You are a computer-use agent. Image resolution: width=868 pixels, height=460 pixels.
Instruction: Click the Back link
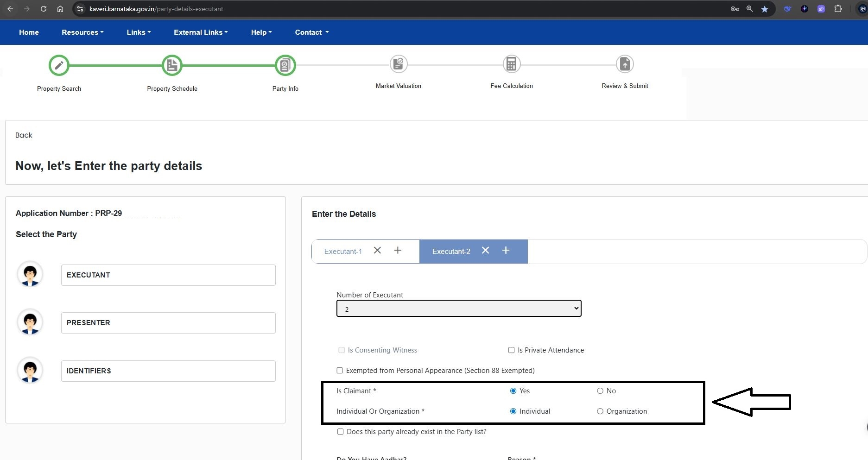[x=24, y=135]
